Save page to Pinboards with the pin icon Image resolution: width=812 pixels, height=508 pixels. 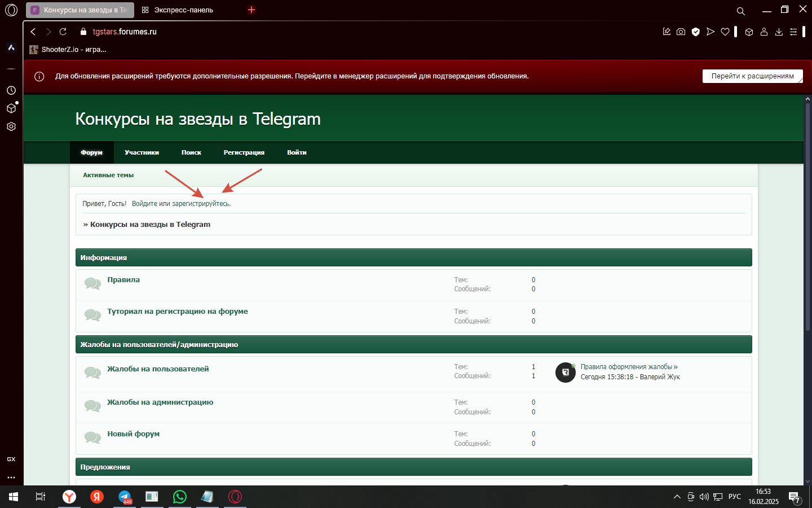pyautogui.click(x=667, y=32)
